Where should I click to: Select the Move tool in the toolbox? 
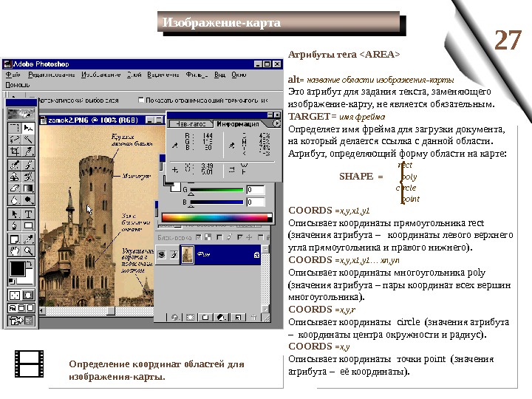[x=28, y=128]
